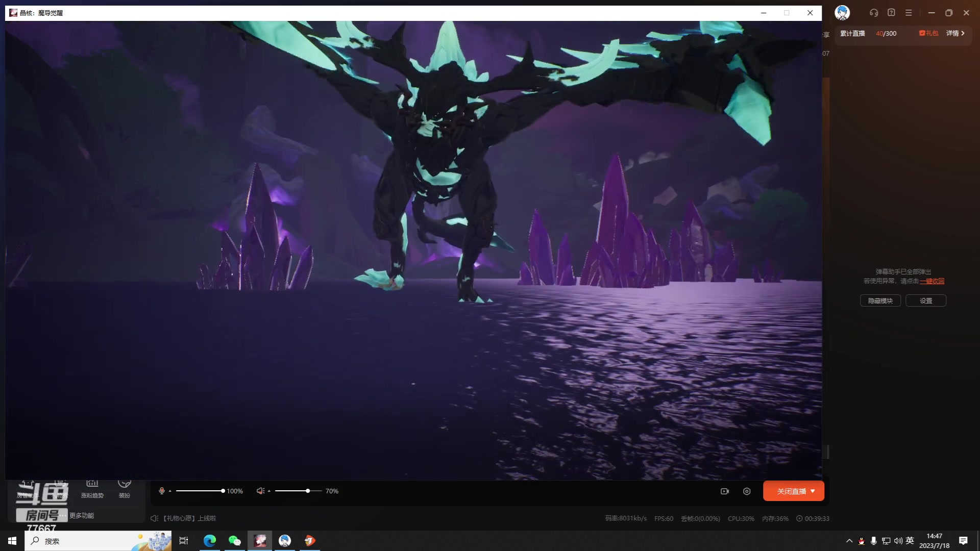Image resolution: width=980 pixels, height=551 pixels.
Task: Open the network tray icon
Action: [886, 541]
